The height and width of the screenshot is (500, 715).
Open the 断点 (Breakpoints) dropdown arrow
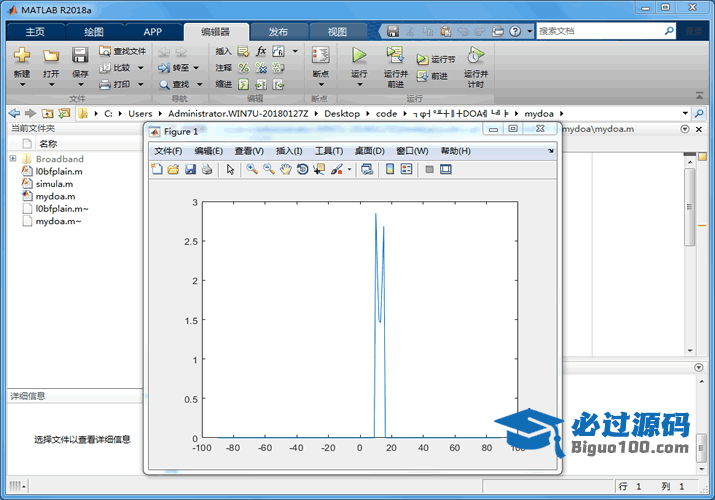321,85
